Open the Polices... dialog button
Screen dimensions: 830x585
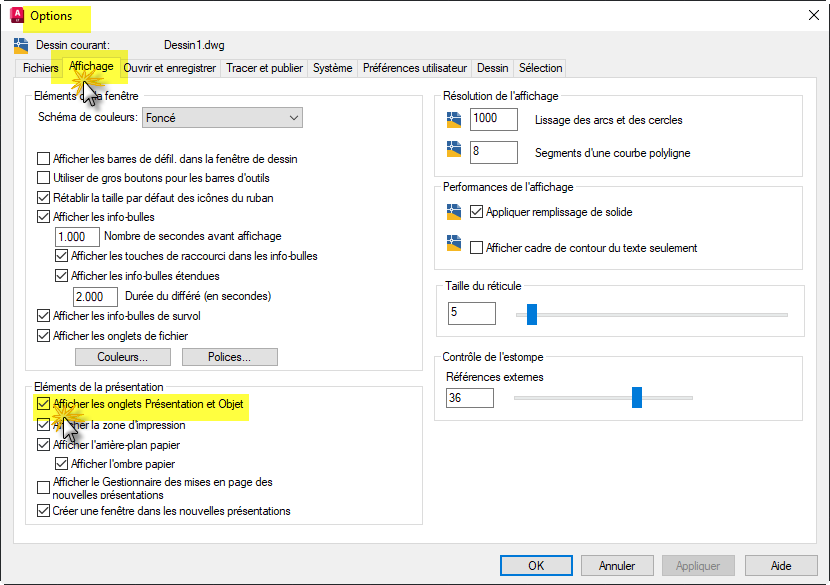tap(229, 357)
